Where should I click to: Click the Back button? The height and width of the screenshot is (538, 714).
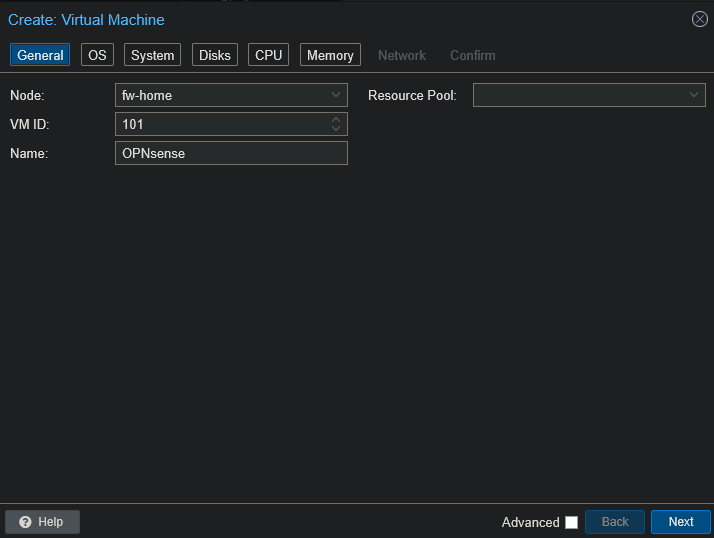pyautogui.click(x=615, y=522)
